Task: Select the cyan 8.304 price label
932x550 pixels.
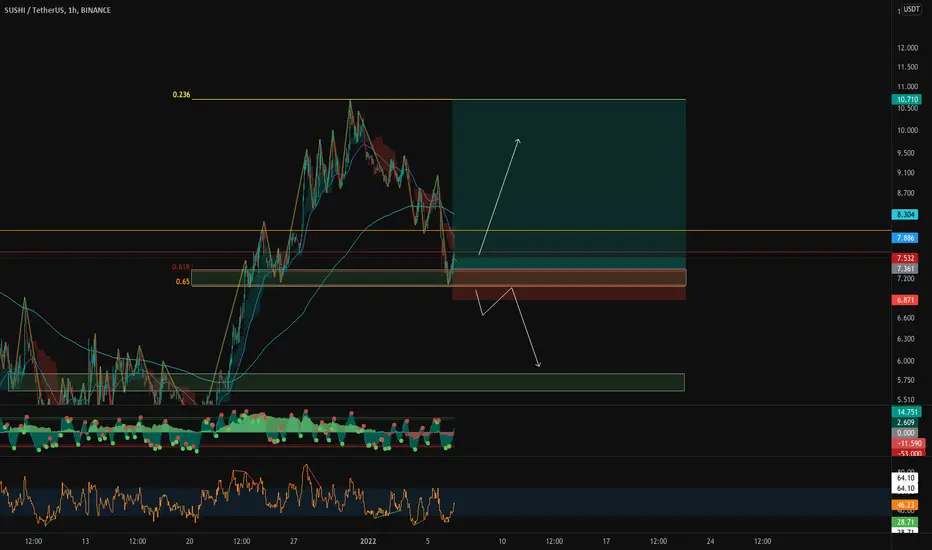Action: click(905, 215)
